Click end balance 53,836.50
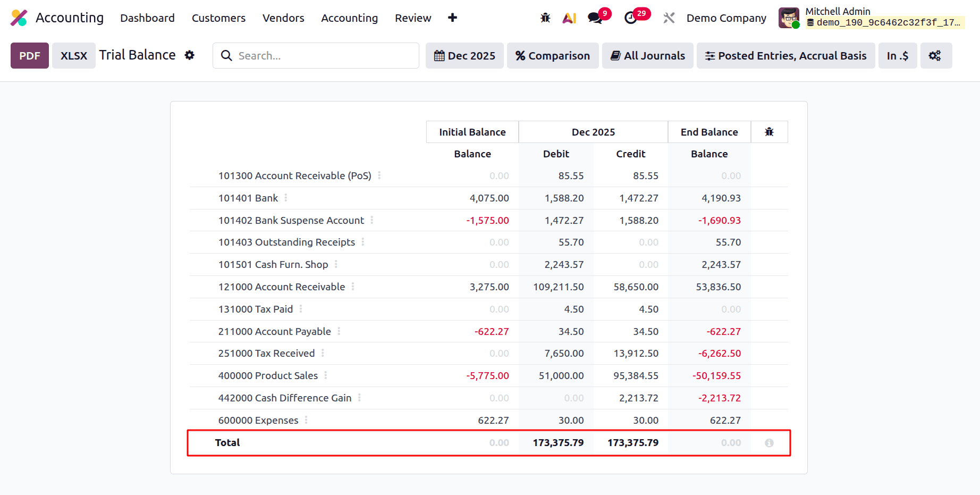The height and width of the screenshot is (495, 980). coord(719,287)
